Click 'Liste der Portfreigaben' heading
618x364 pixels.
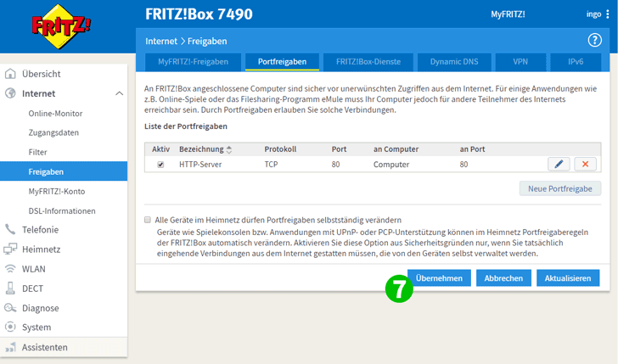coord(186,126)
